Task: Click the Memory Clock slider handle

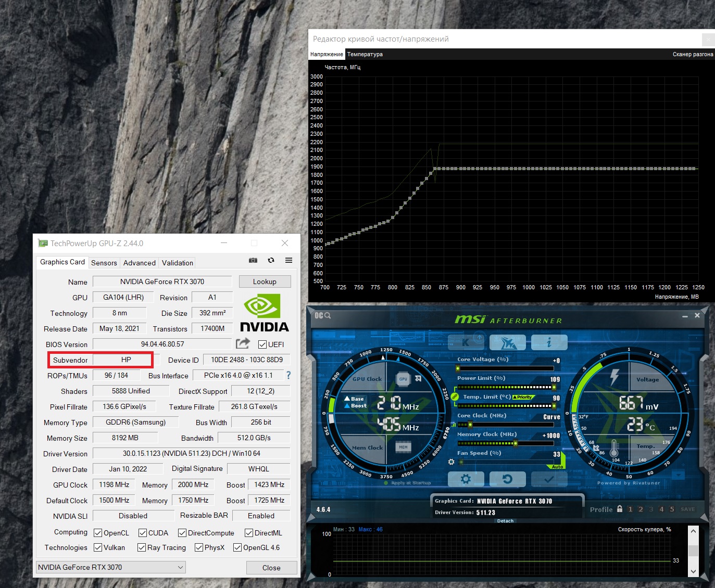Action: [516, 443]
